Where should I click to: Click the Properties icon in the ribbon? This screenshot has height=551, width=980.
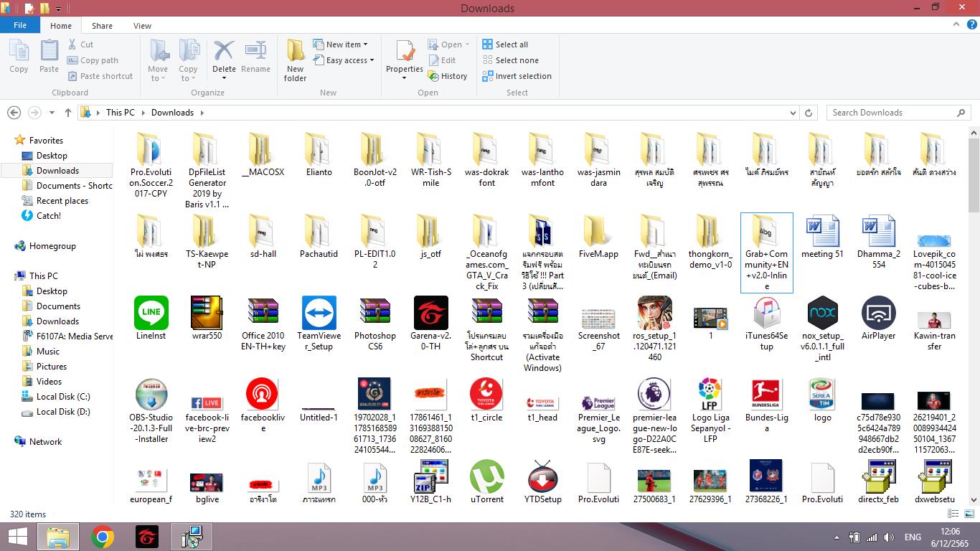coord(405,52)
